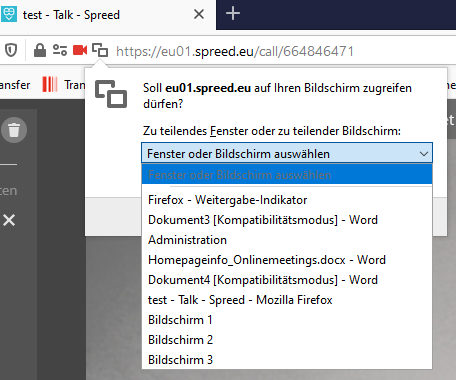Click the screen sharing icon in address bar

[x=100, y=50]
